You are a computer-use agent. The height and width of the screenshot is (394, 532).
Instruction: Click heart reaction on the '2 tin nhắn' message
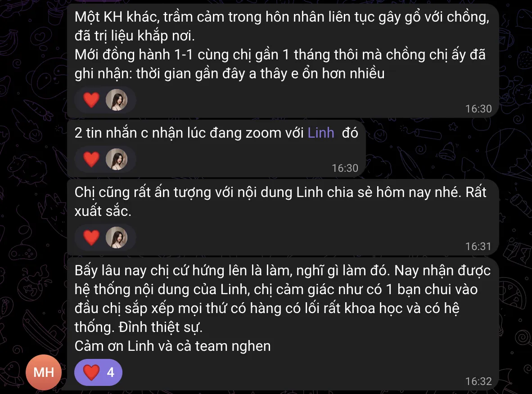91,159
